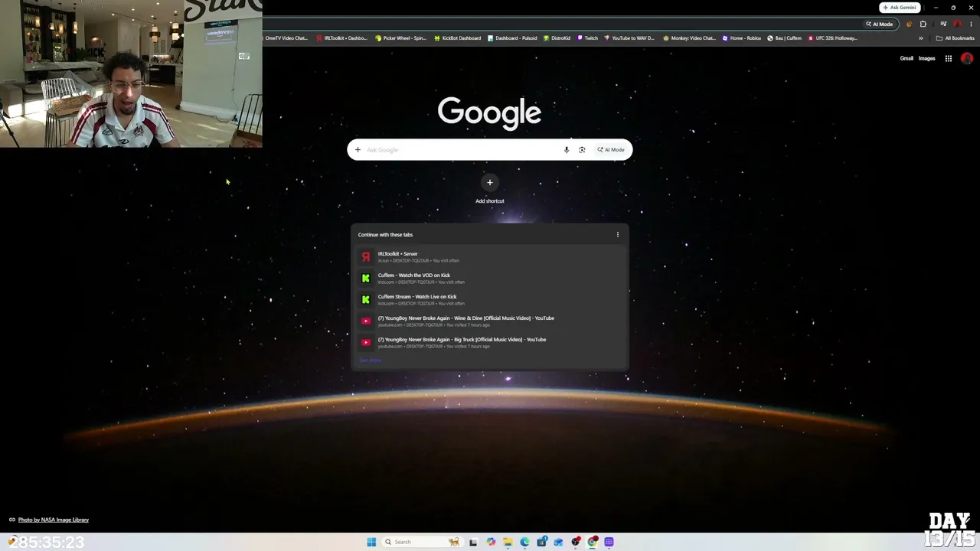Open 'Cuffem - Watch the VOD on Kick' entry
The height and width of the screenshot is (551, 980).
[x=490, y=278]
